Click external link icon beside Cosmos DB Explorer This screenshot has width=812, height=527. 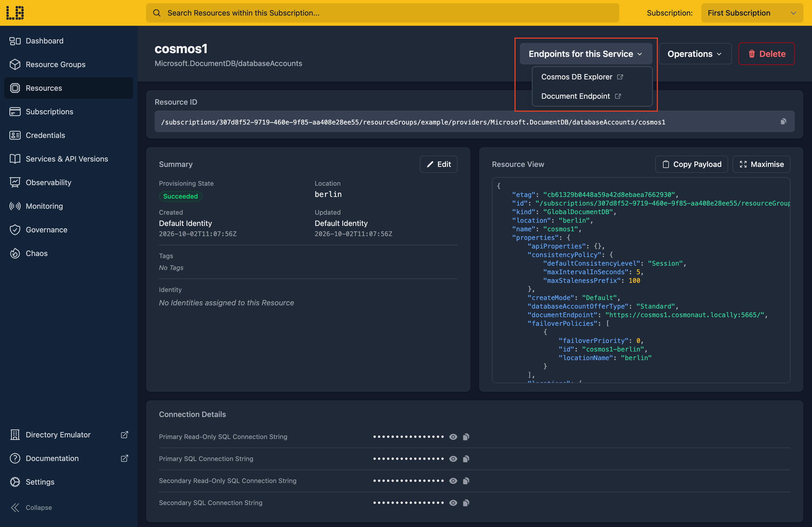pyautogui.click(x=620, y=77)
